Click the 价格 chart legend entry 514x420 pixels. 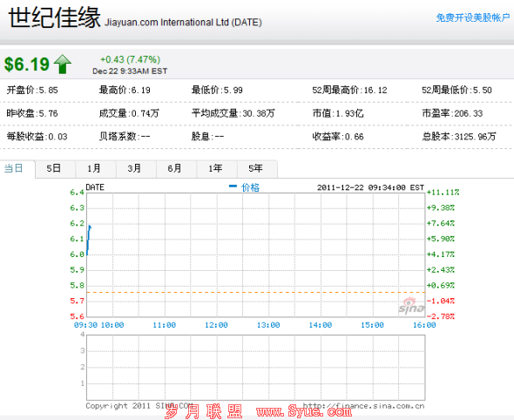[x=244, y=187]
